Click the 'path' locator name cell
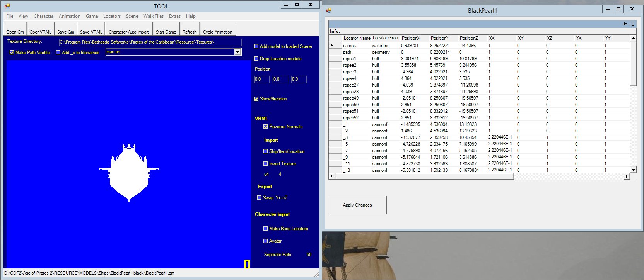Viewport: 644px width, 280px height. coord(357,52)
